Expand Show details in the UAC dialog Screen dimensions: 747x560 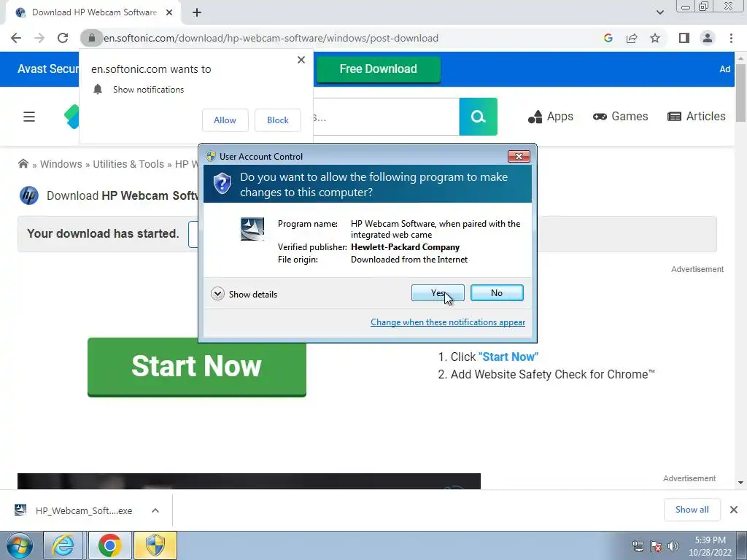pos(244,295)
